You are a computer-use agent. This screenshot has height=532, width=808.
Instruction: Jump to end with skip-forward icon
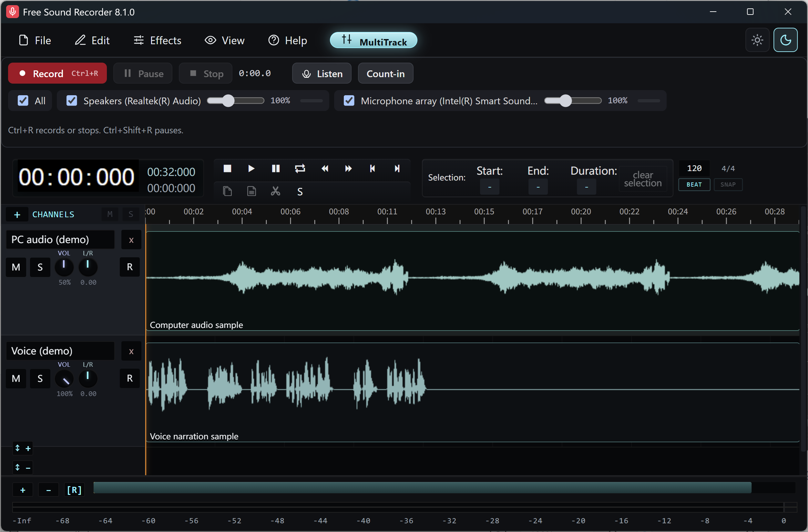[x=397, y=169]
